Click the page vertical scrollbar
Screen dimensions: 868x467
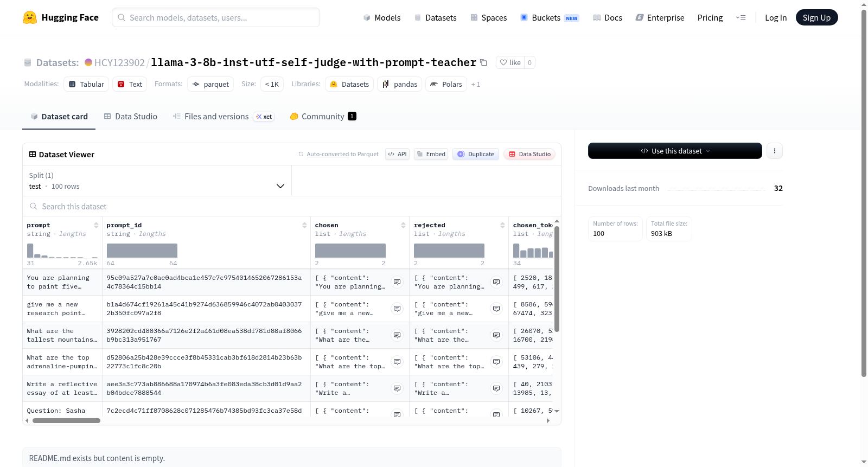pyautogui.click(x=864, y=193)
